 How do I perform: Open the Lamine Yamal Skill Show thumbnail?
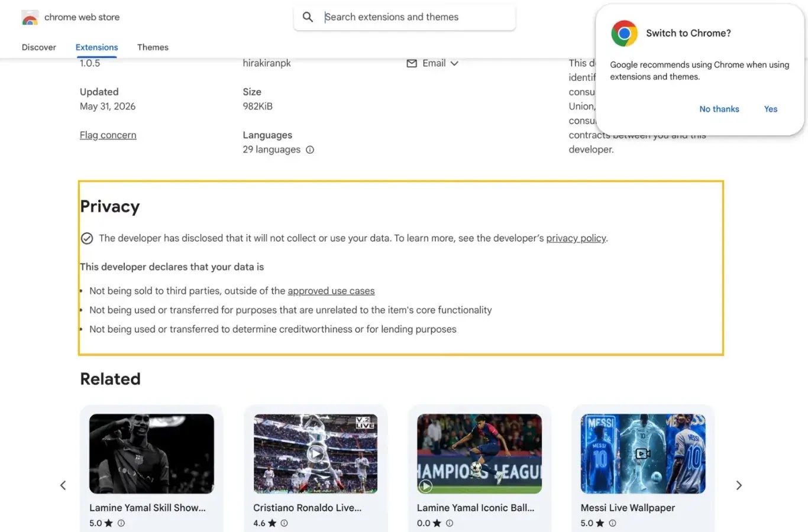151,454
